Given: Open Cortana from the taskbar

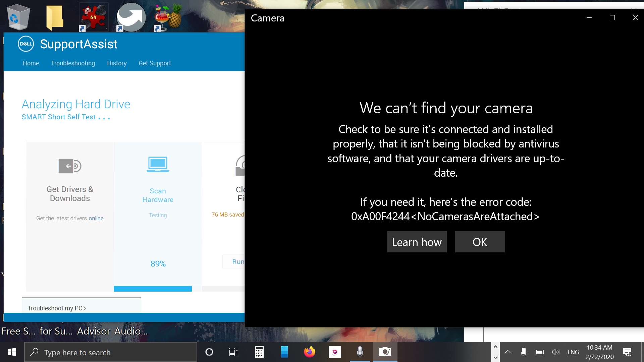Looking at the screenshot, I should click(209, 352).
